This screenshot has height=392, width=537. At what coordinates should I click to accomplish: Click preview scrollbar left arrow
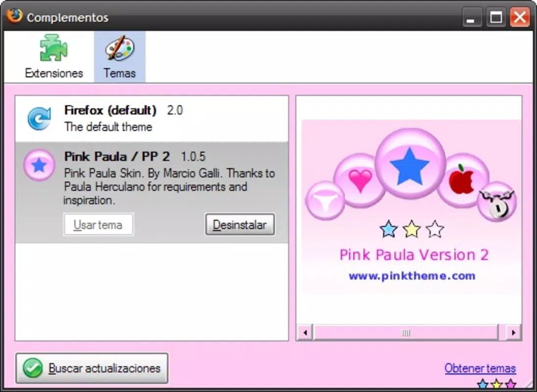(x=305, y=333)
